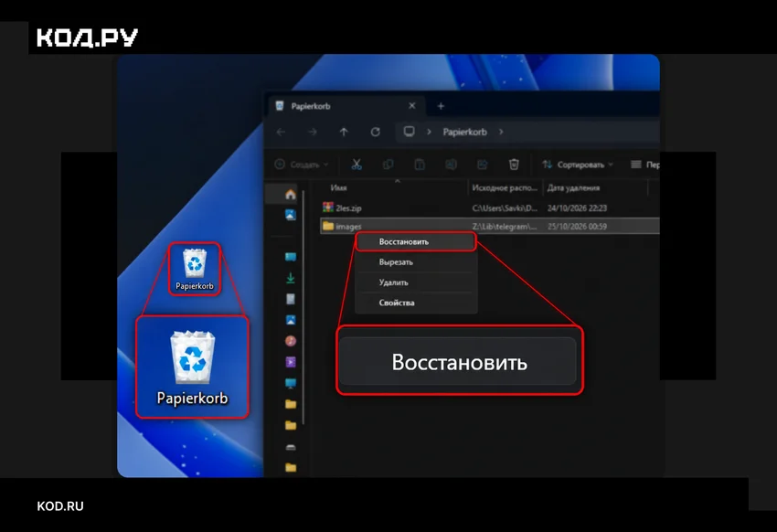777x532 pixels.
Task: Choose Восстановить in the context menu
Action: [x=416, y=241]
